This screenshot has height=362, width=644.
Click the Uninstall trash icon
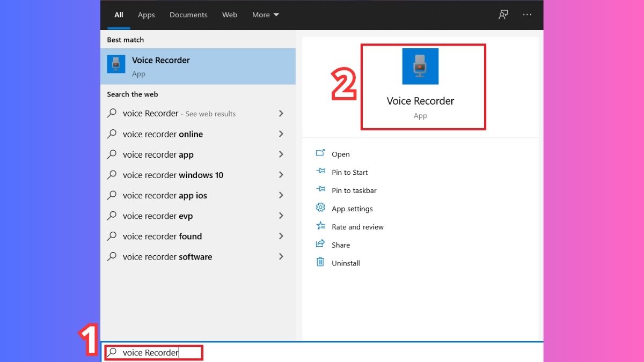[x=320, y=262]
